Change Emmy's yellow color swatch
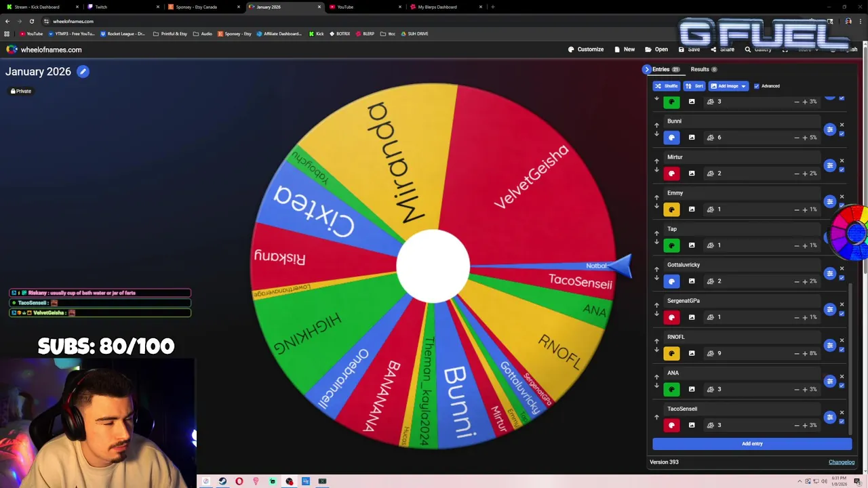This screenshot has height=488, width=868. coord(671,209)
